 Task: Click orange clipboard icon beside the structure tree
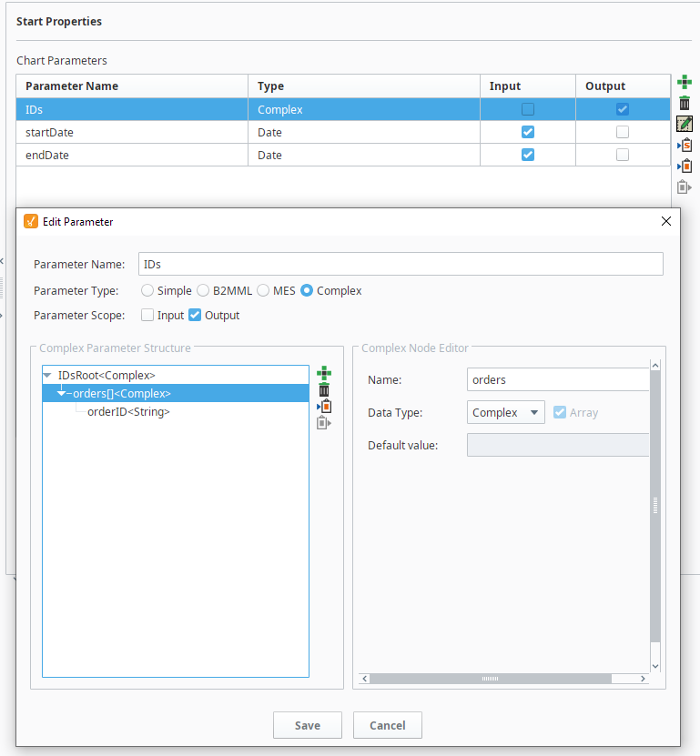(x=324, y=406)
